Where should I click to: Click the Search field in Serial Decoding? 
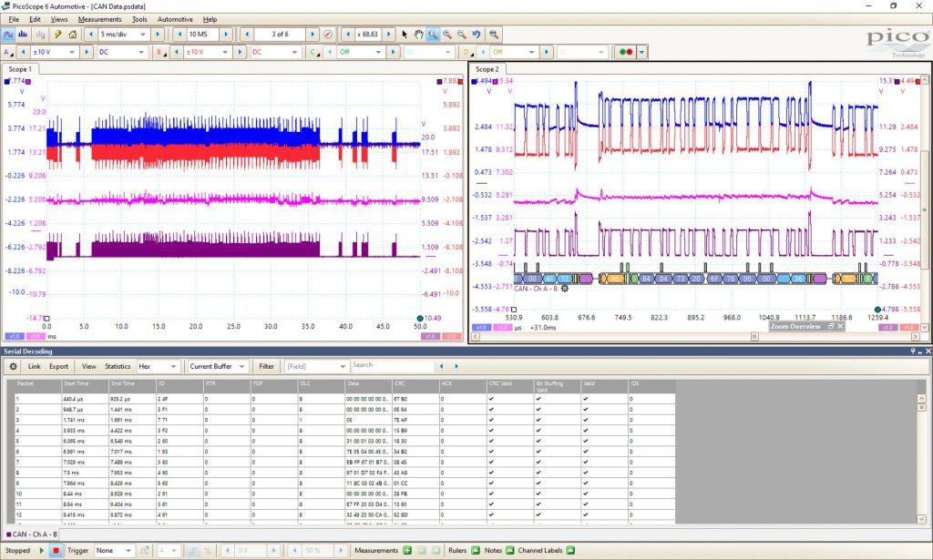point(392,366)
